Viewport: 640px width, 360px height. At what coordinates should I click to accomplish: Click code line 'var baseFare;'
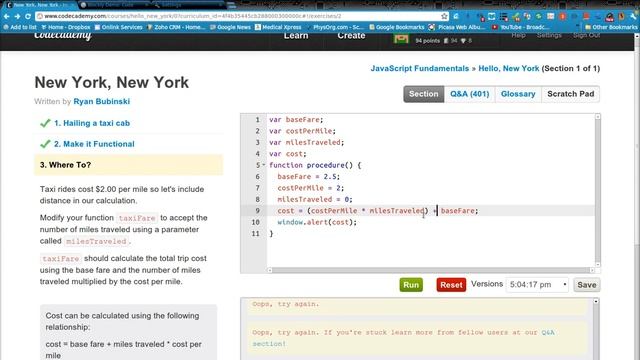[x=296, y=120]
